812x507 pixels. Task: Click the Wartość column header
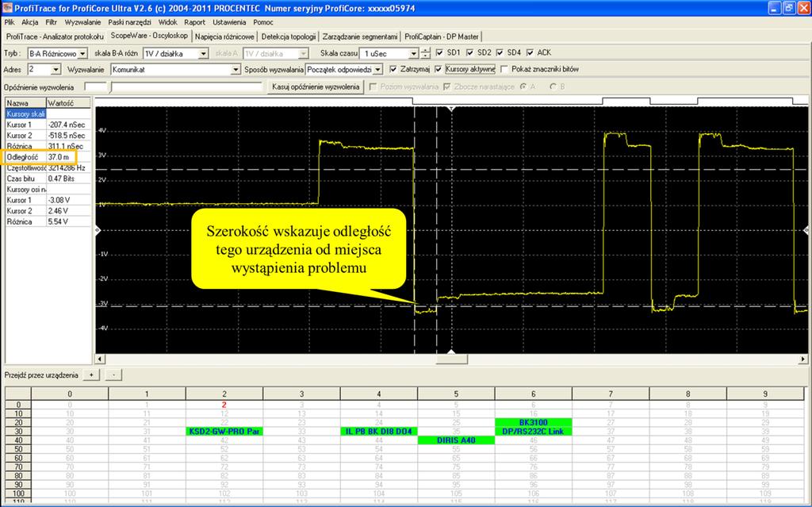(x=69, y=103)
